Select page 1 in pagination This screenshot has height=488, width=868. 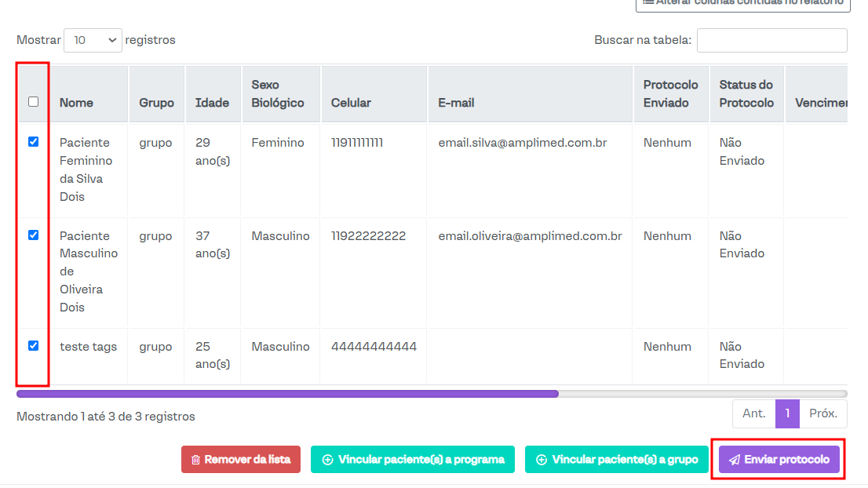[787, 413]
